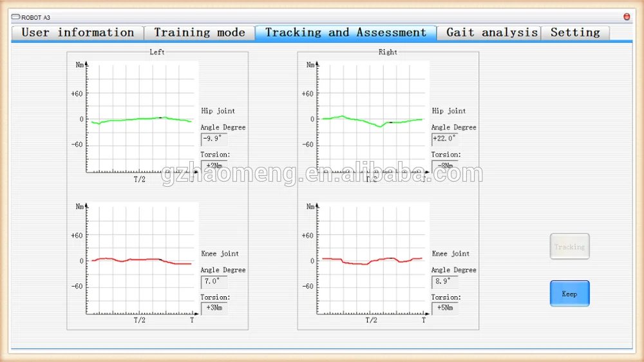Select the right hip Torsion value box
This screenshot has width=644, height=362.
click(444, 166)
